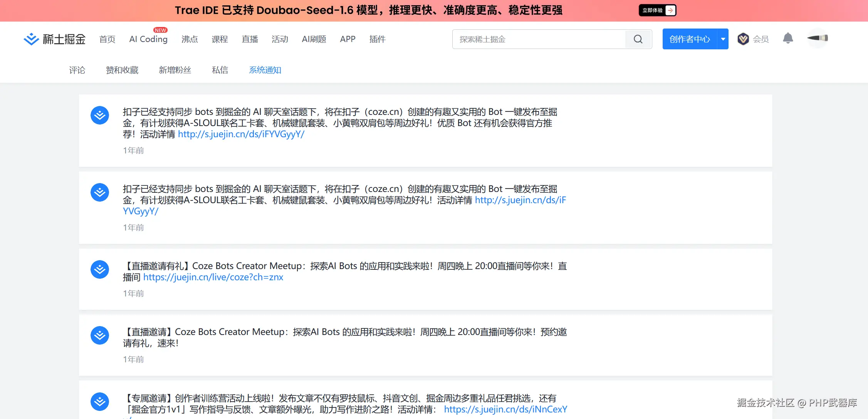868x419 pixels.
Task: Select the 评论 tab
Action: pyautogui.click(x=77, y=70)
